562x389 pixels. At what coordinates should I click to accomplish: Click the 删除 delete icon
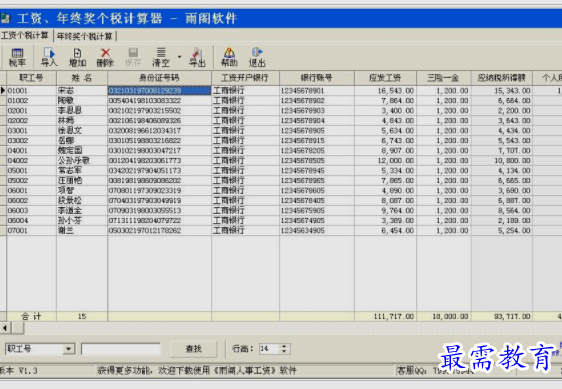coord(105,57)
